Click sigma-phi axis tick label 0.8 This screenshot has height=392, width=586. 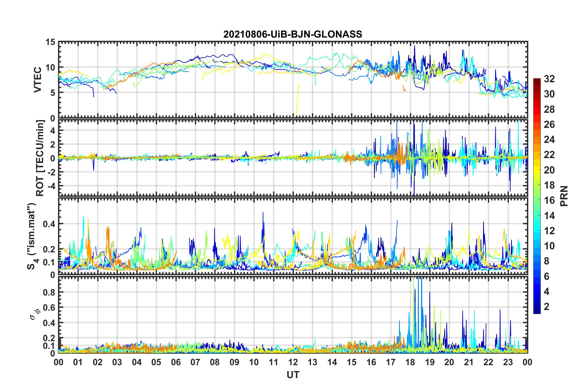49,292
